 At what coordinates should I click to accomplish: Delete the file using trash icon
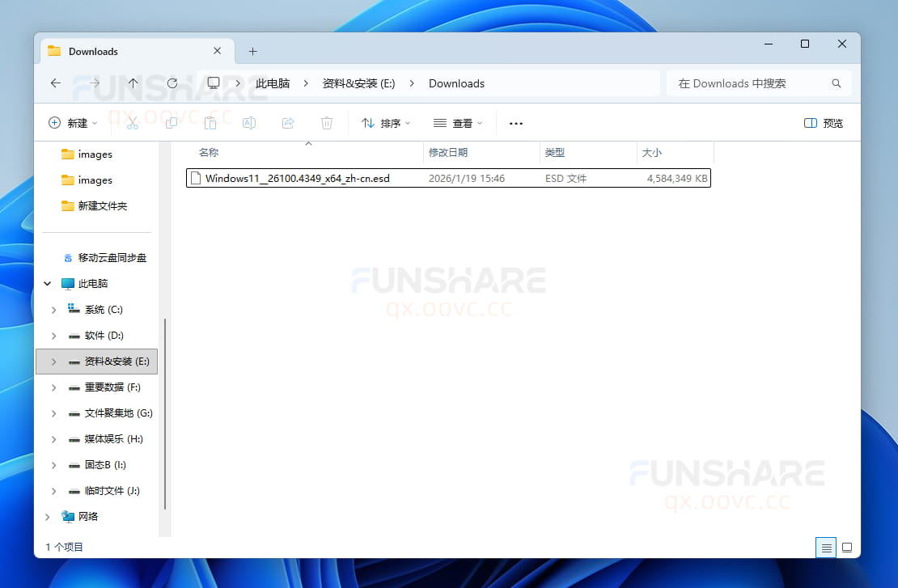[x=327, y=123]
